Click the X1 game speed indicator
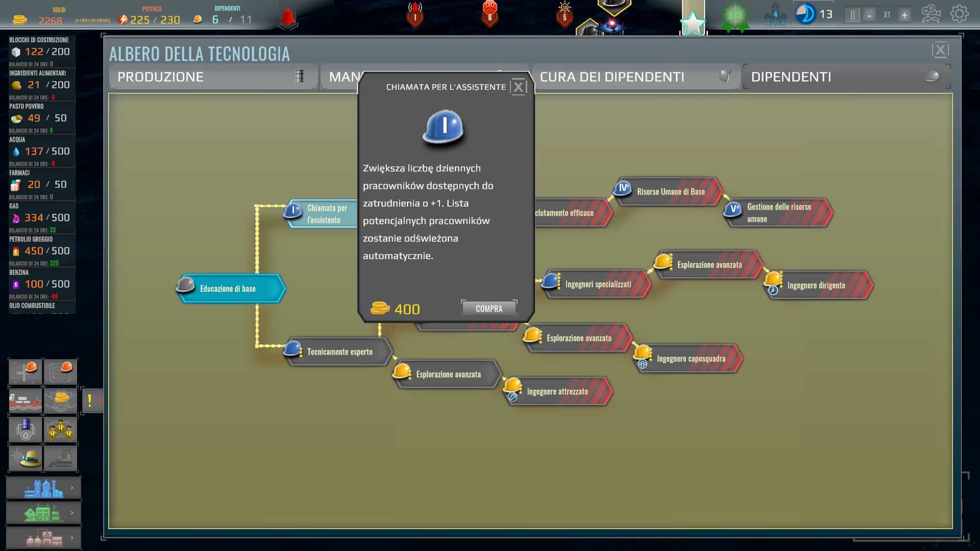 coord(887,15)
